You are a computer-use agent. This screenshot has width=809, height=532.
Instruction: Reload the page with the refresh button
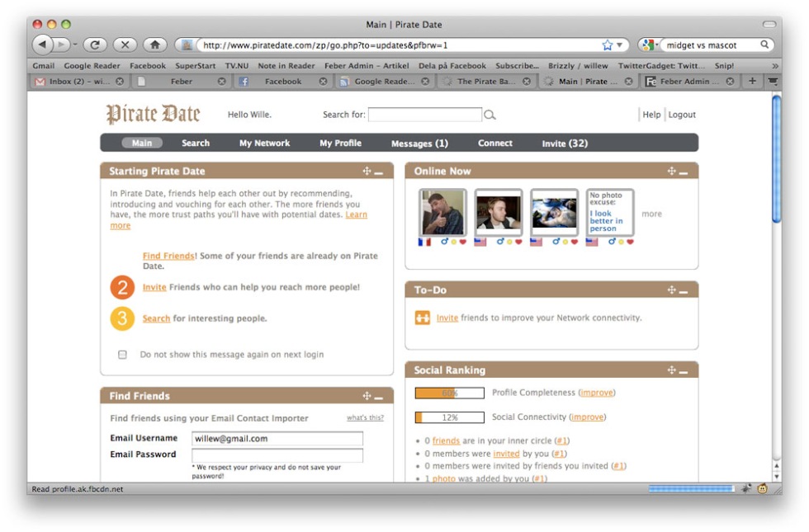(x=95, y=45)
